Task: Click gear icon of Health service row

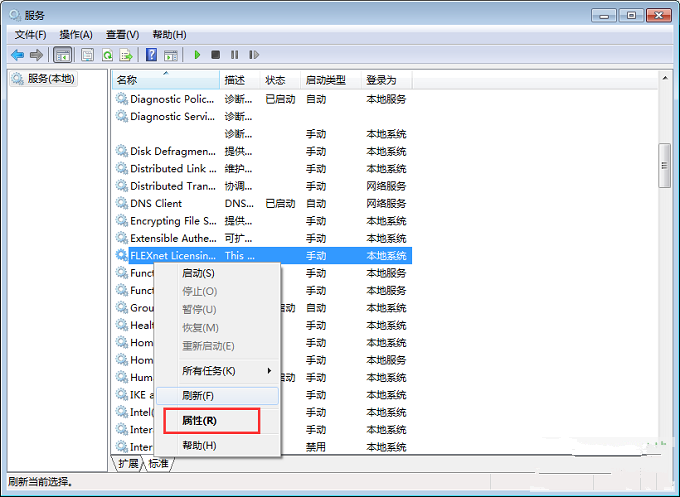Action: [121, 325]
